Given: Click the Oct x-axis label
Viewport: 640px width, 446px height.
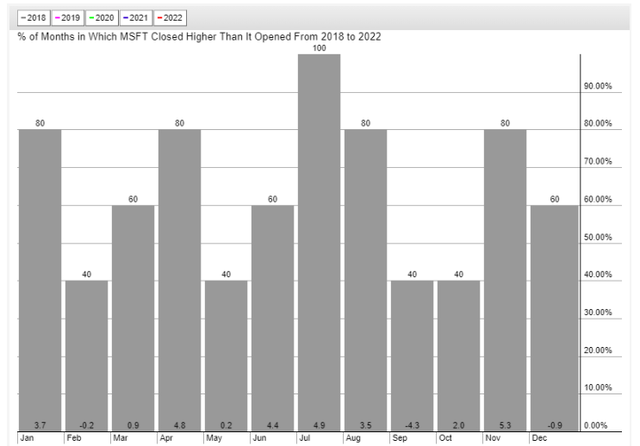Looking at the screenshot, I should point(445,438).
